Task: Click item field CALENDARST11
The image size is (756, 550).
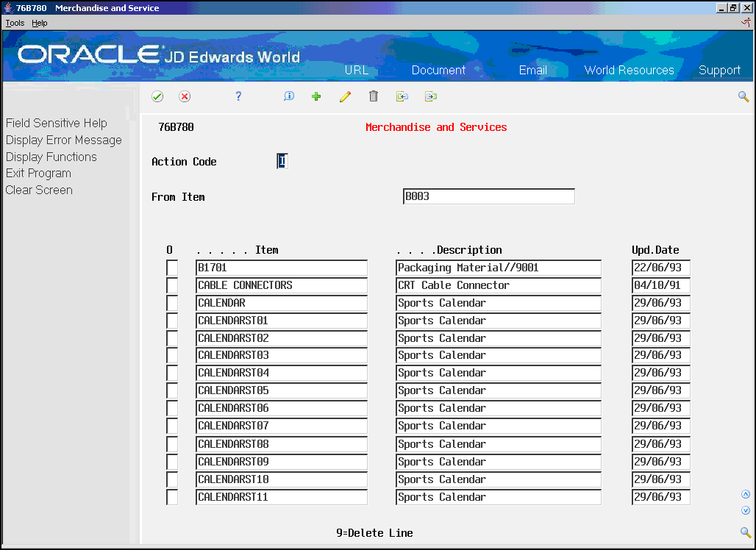Action: [x=282, y=497]
